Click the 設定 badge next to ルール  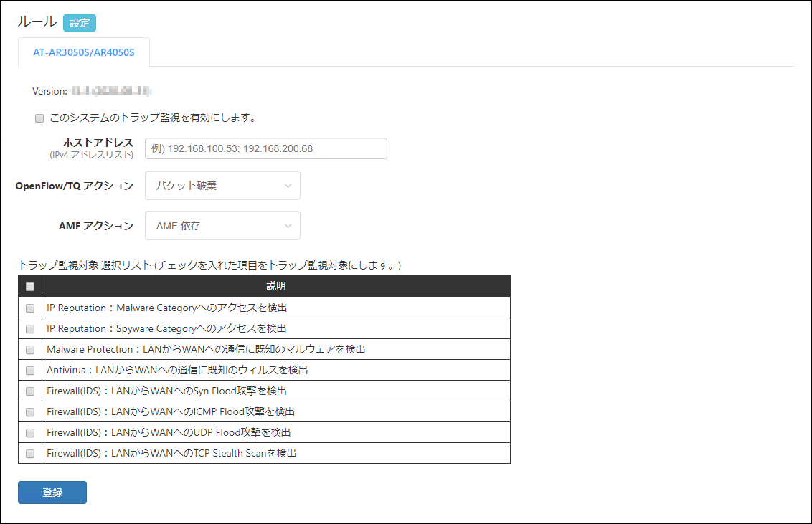[x=79, y=23]
